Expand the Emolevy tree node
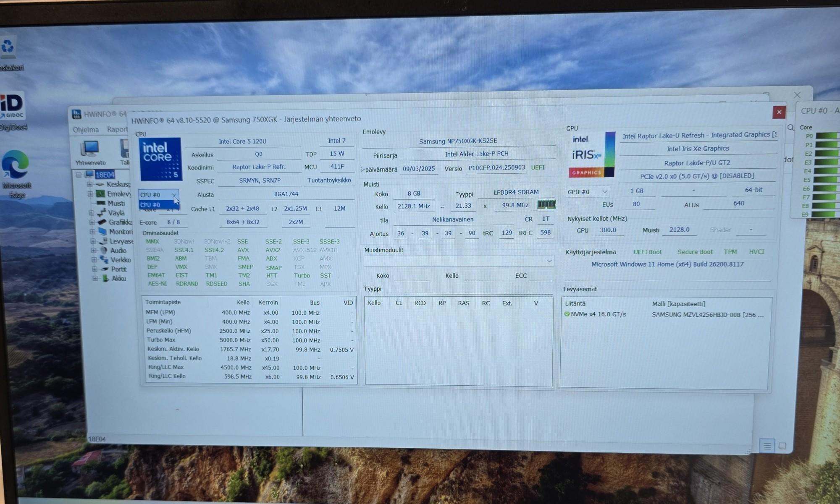Screen dimensions: 840x504 (x=90, y=193)
